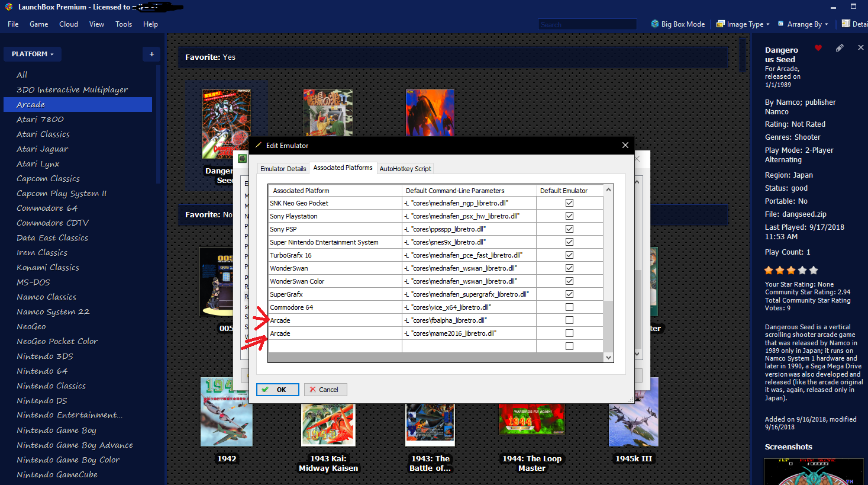
Task: Select MS-DOS platform
Action: click(x=33, y=282)
